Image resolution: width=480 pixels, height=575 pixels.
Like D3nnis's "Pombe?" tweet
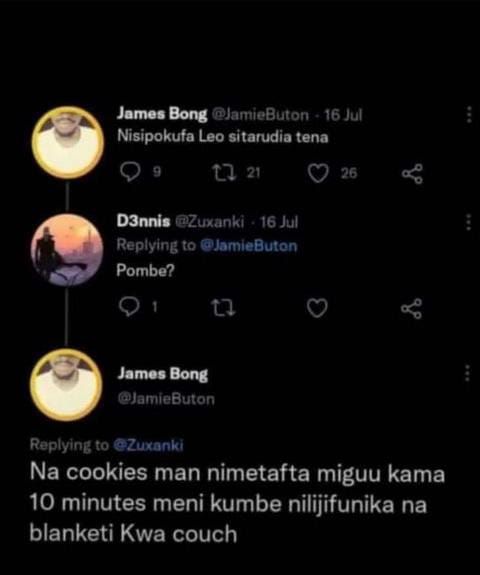click(317, 308)
